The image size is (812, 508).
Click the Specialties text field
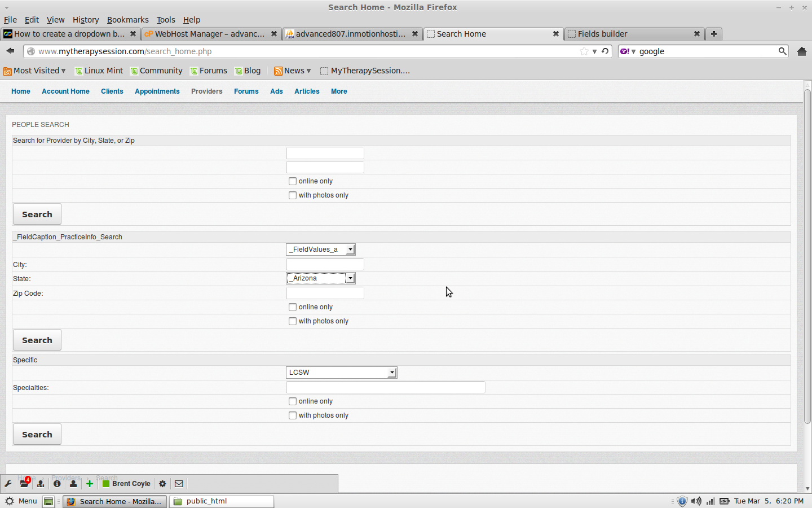tap(385, 387)
